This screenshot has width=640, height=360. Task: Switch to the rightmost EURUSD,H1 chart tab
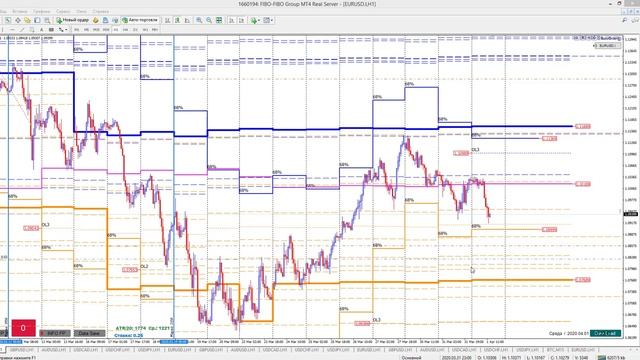[582, 350]
